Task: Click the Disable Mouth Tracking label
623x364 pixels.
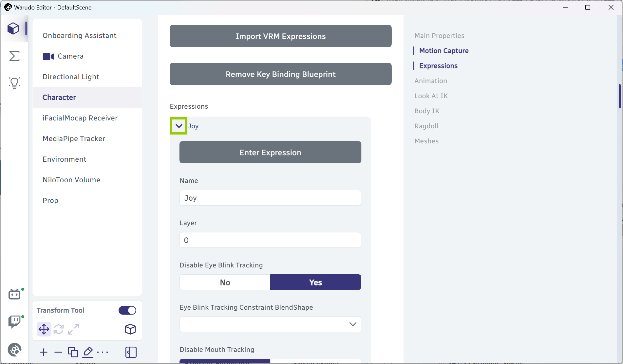Action: [x=217, y=350]
